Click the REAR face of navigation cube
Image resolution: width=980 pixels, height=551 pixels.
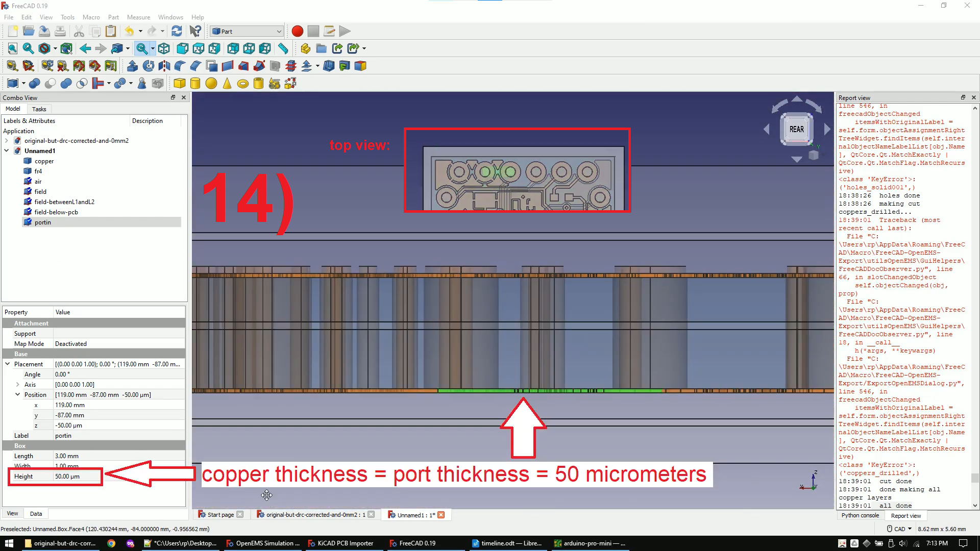[x=796, y=129]
